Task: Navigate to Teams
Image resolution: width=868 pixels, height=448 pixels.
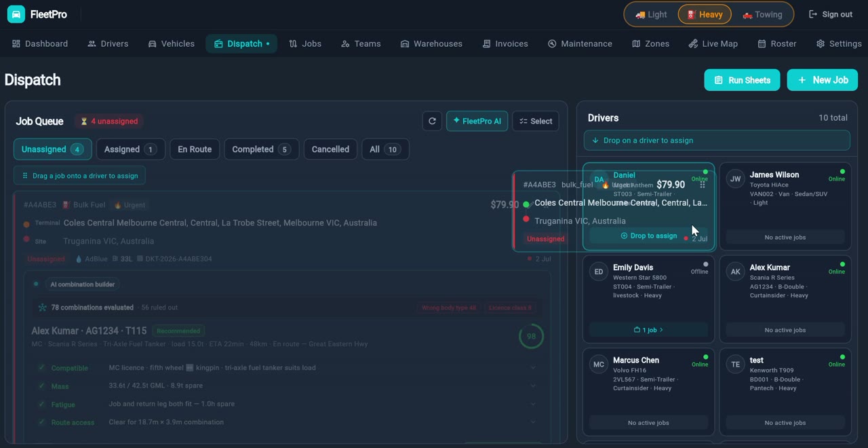Action: [x=361, y=43]
